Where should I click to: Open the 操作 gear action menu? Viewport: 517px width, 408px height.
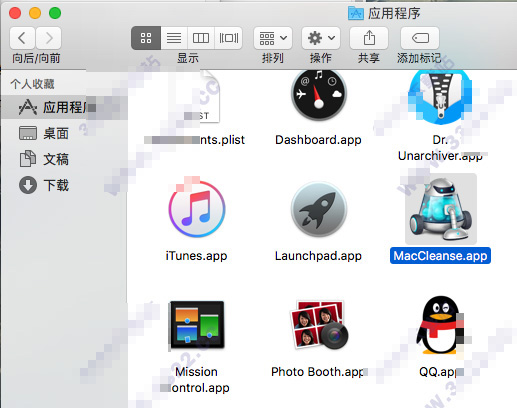(321, 38)
